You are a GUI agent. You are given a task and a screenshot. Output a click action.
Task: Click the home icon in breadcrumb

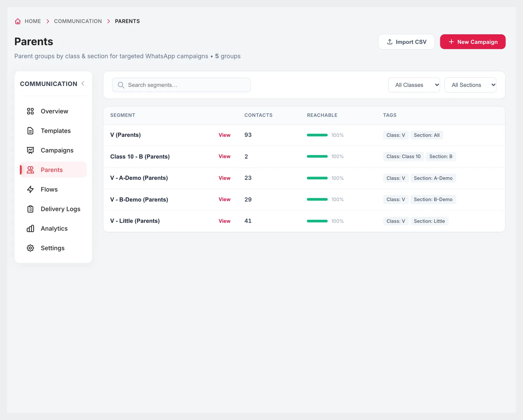pyautogui.click(x=18, y=21)
